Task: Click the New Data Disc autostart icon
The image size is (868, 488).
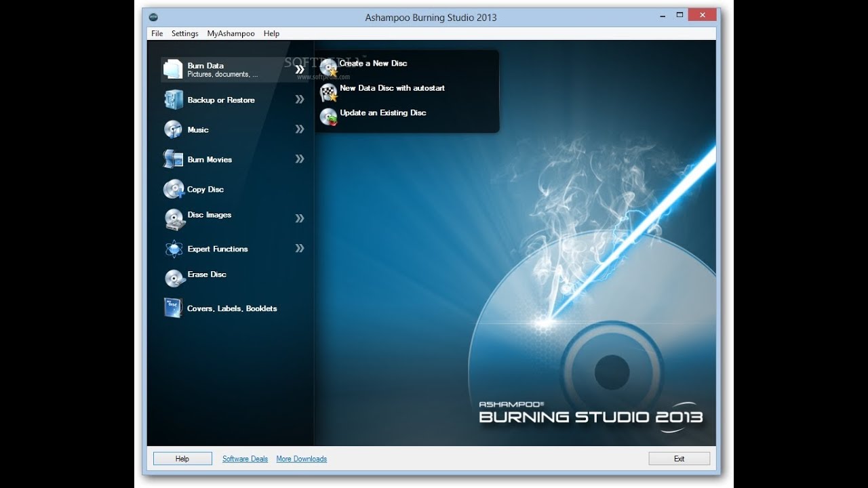Action: point(329,92)
